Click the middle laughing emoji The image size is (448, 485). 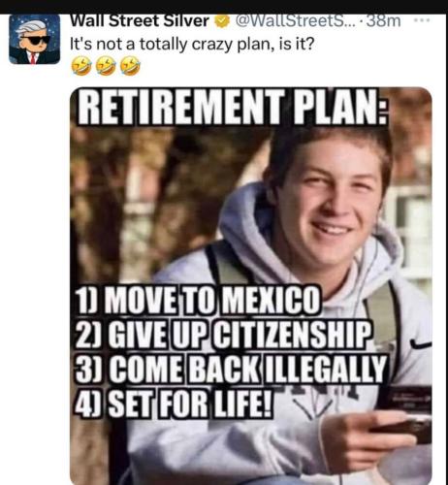tap(106, 65)
